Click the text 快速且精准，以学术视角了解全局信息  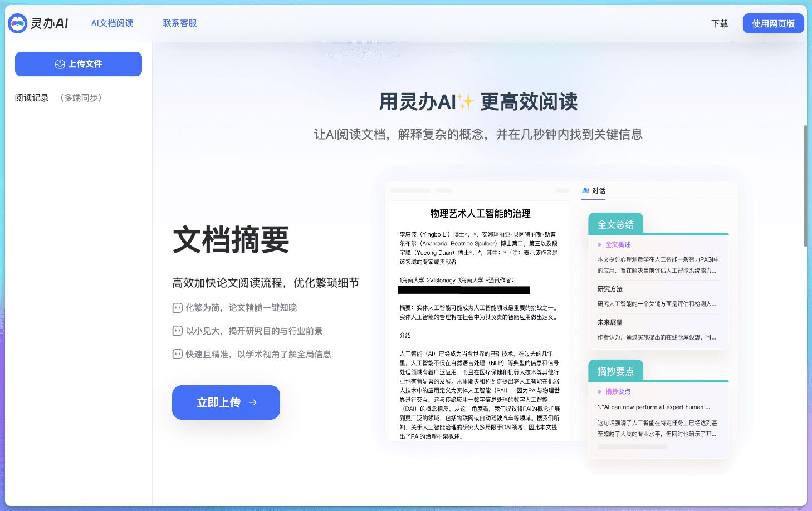point(258,354)
